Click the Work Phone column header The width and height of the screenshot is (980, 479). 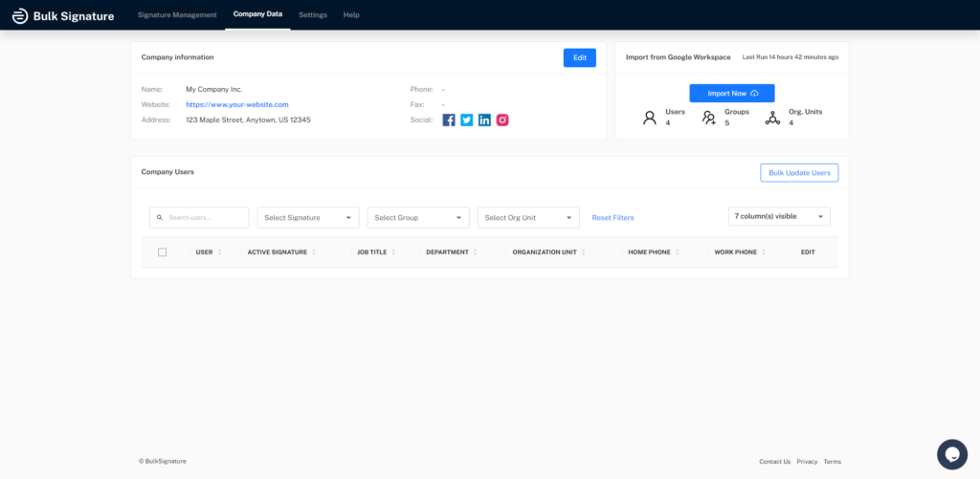(x=736, y=252)
